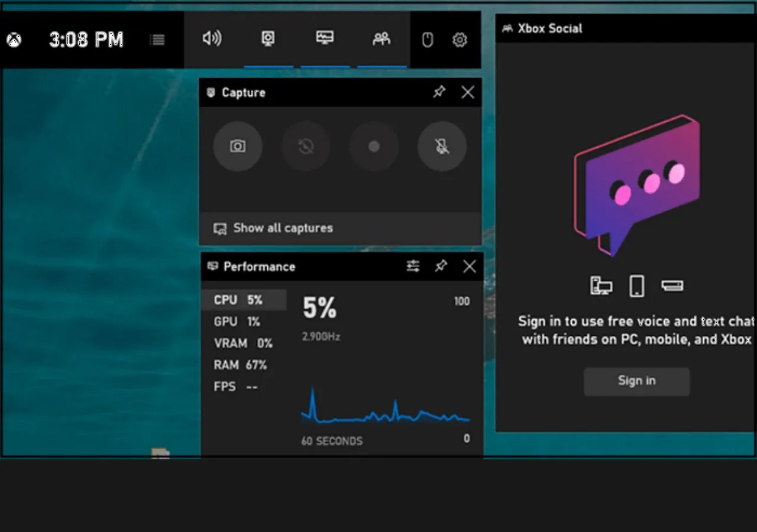Pin the Performance widget
This screenshot has width=757, height=532.
(x=441, y=267)
